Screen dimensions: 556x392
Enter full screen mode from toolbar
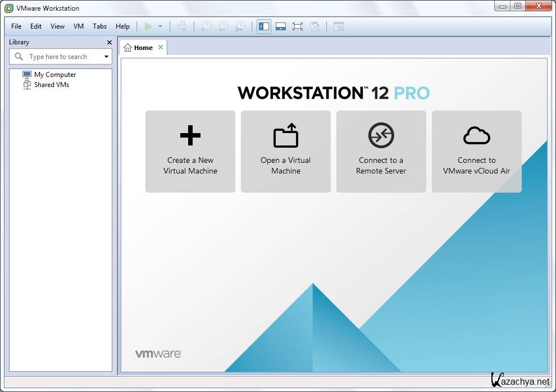tap(298, 26)
